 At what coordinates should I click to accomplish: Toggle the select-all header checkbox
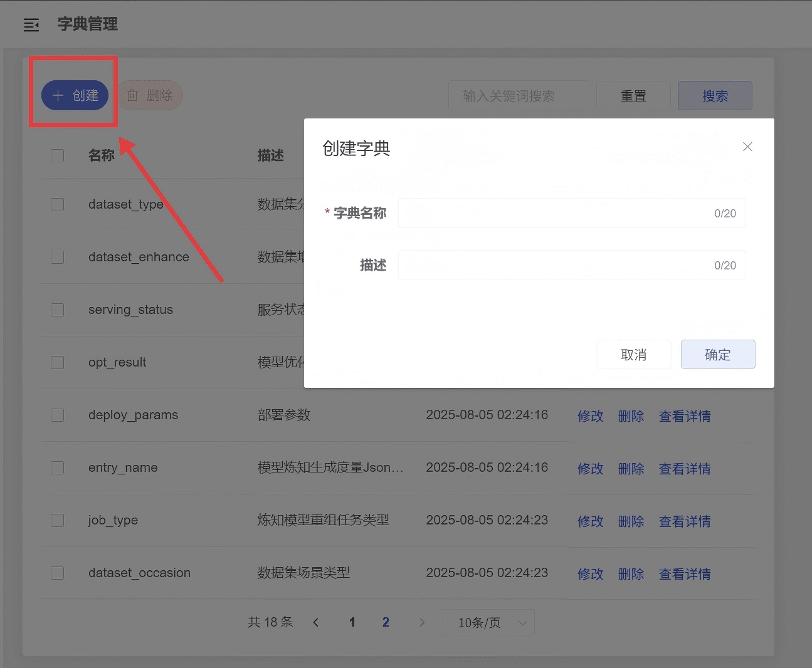click(x=58, y=155)
